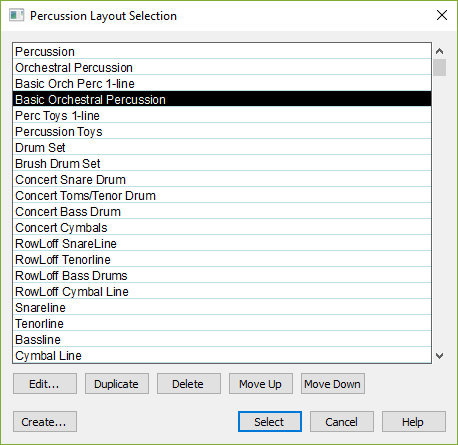Create a new percussion layout
Viewport: 458px width, 445px height.
[45, 422]
